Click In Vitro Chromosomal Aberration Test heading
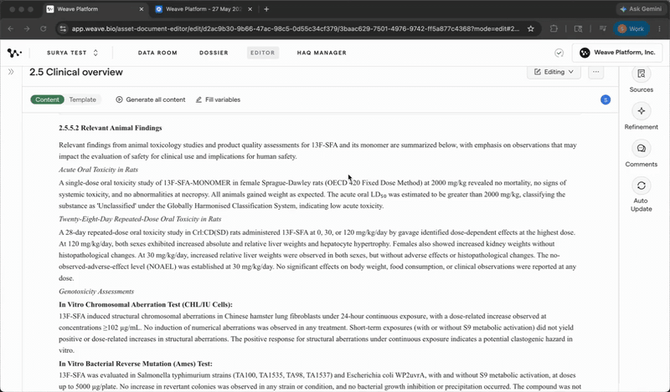The image size is (670, 392). 145,304
